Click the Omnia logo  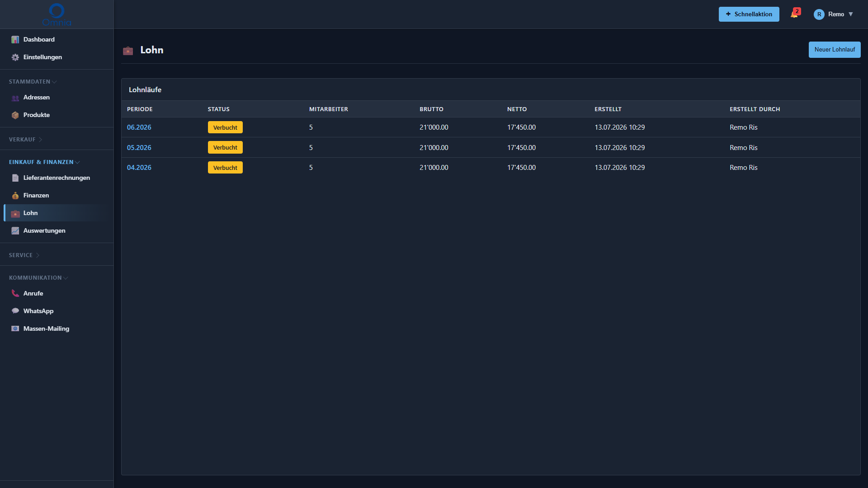click(57, 14)
